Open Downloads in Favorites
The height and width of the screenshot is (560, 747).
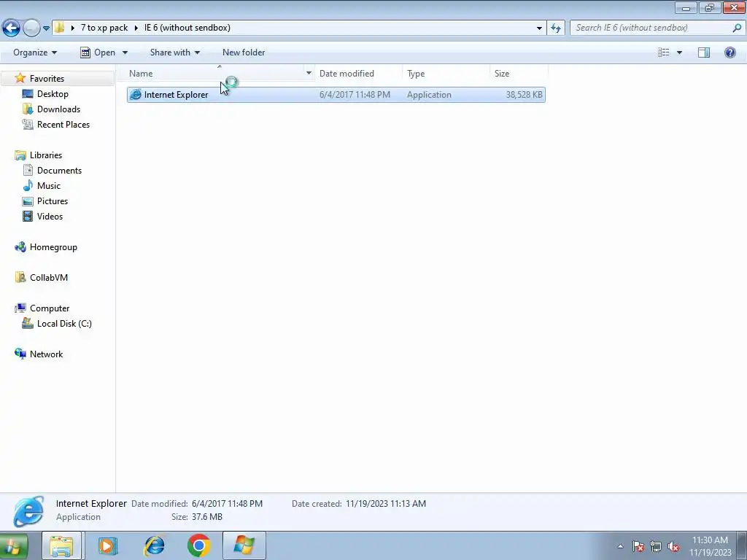(x=58, y=109)
